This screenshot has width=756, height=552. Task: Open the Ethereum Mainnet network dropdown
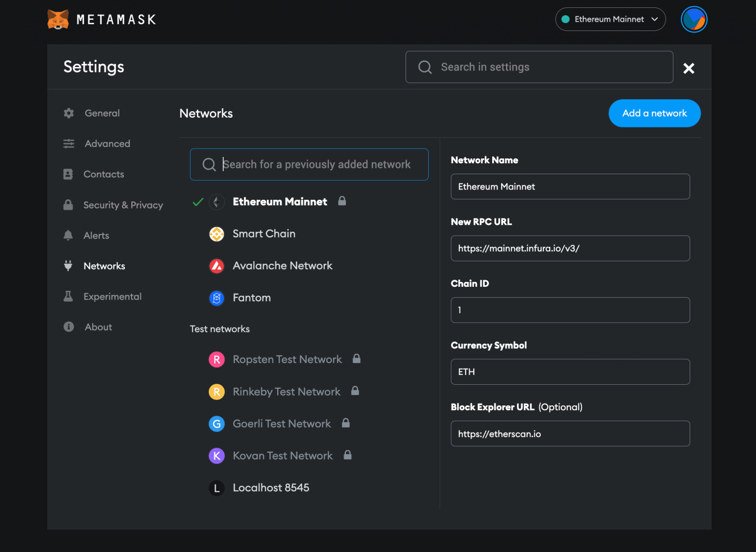click(610, 19)
